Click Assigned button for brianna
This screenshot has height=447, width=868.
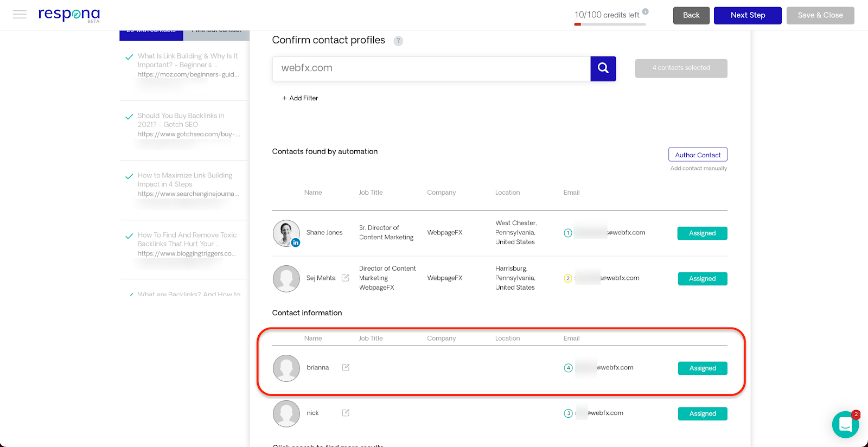[x=703, y=368]
